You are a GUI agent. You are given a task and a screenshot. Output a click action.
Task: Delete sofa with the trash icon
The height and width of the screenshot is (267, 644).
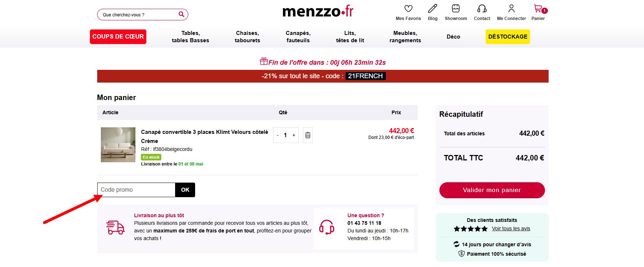click(x=308, y=135)
